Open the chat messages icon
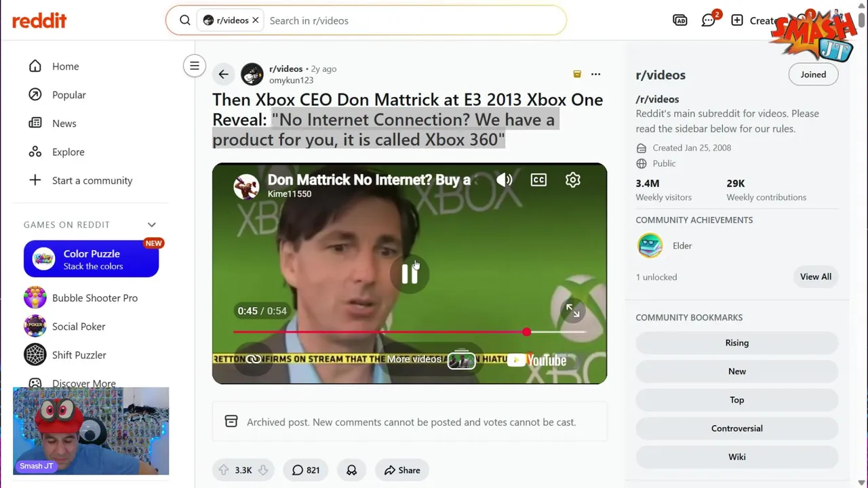 709,20
